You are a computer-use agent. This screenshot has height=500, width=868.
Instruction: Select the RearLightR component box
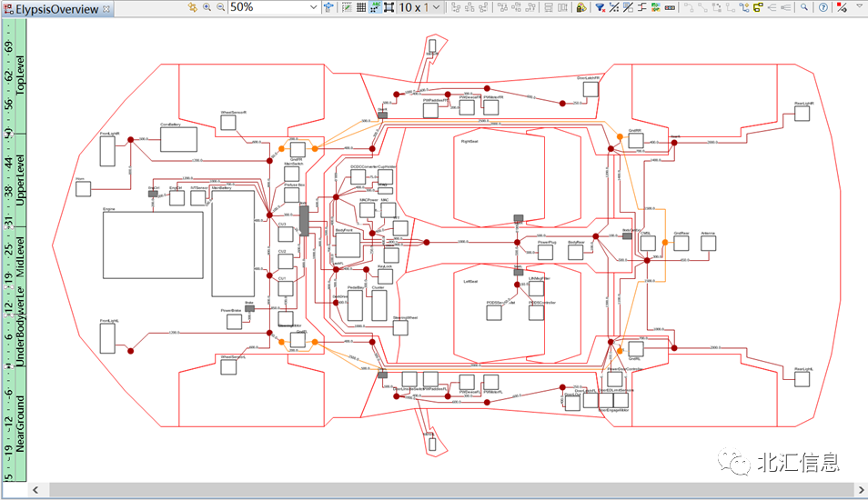tap(802, 114)
